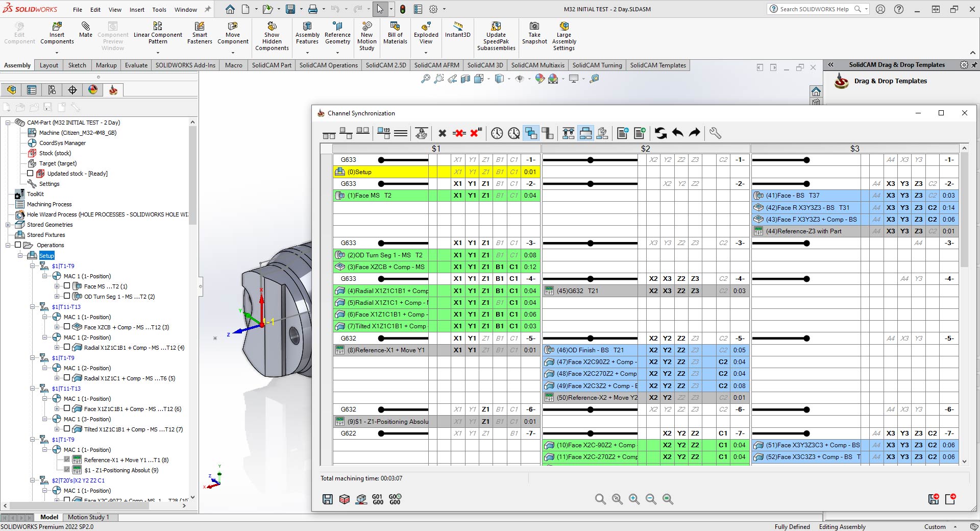
Task: Click the red X delete icon in toolbar
Action: [459, 133]
